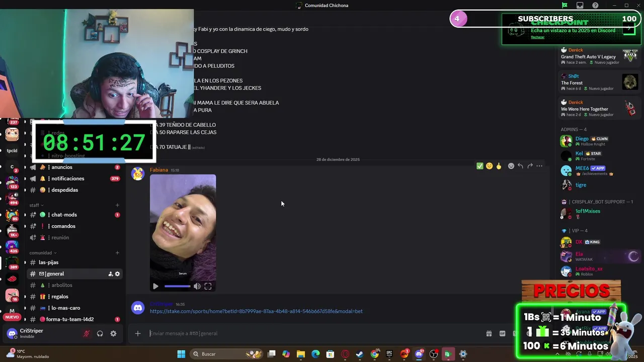Edit general channel via its gear icon
The height and width of the screenshot is (362, 644).
(x=118, y=274)
